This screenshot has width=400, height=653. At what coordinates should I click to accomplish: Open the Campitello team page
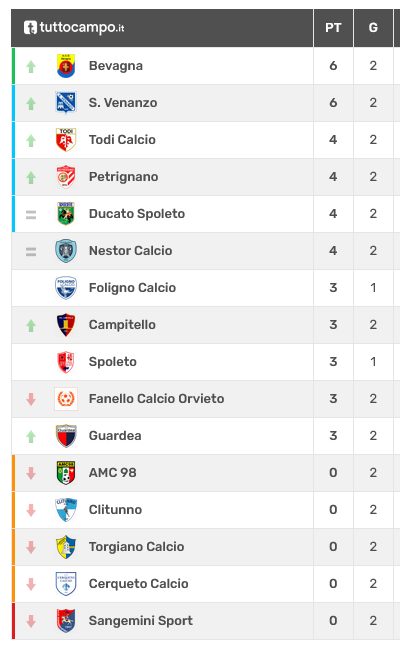[122, 325]
